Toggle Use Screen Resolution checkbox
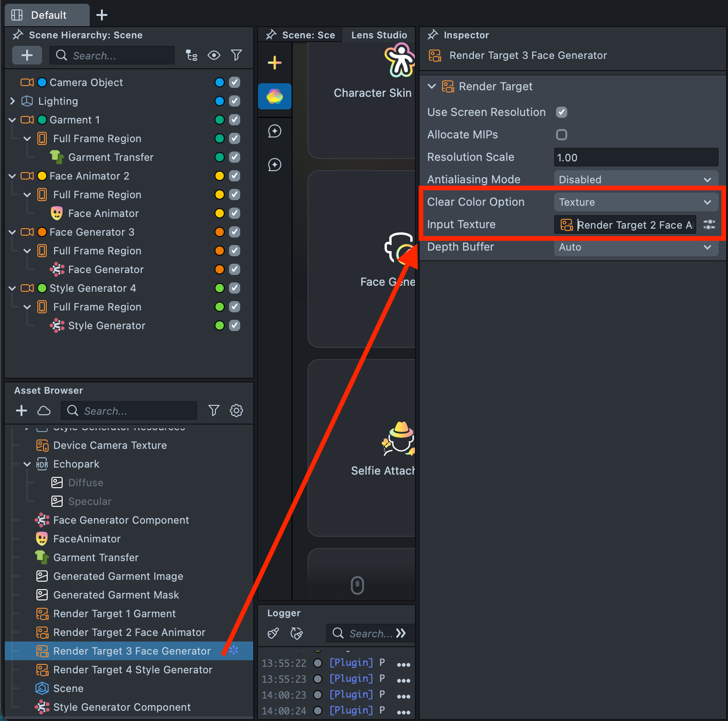The width and height of the screenshot is (728, 721). 562,112
